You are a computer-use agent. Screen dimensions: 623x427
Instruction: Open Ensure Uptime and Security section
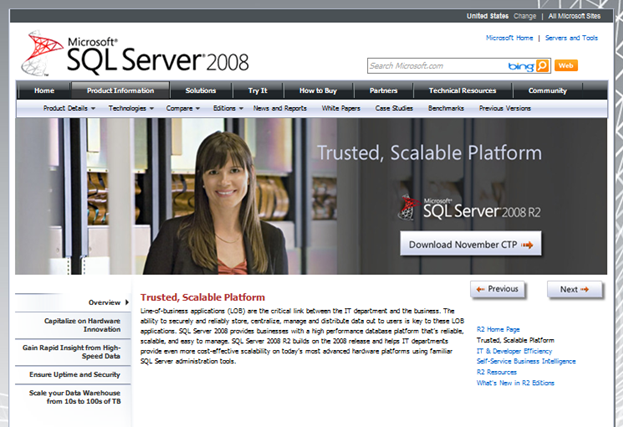75,375
